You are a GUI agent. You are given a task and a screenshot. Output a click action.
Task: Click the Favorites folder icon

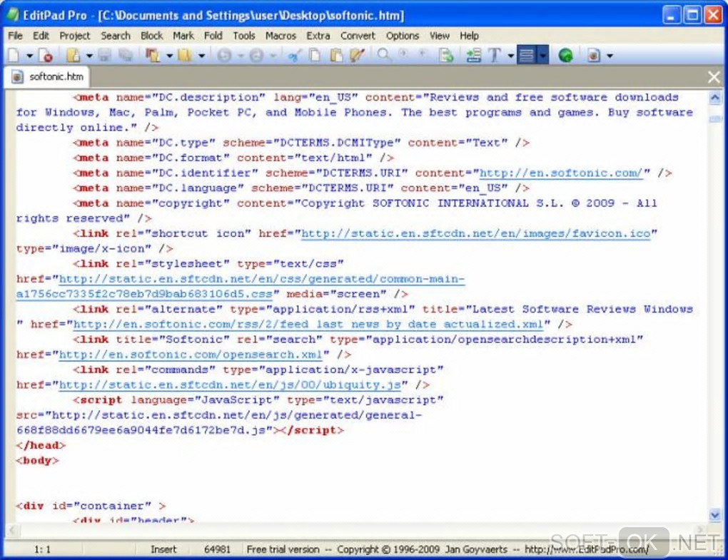(185, 56)
